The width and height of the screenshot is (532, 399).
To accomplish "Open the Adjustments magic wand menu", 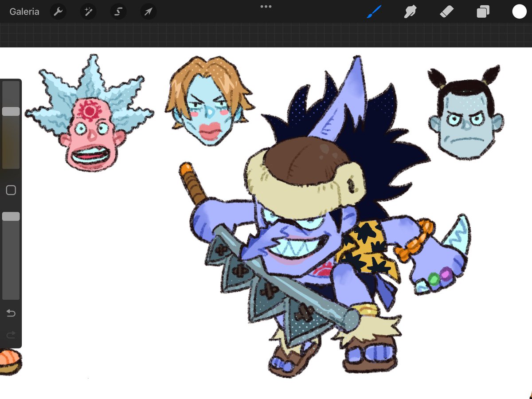I will coord(88,12).
